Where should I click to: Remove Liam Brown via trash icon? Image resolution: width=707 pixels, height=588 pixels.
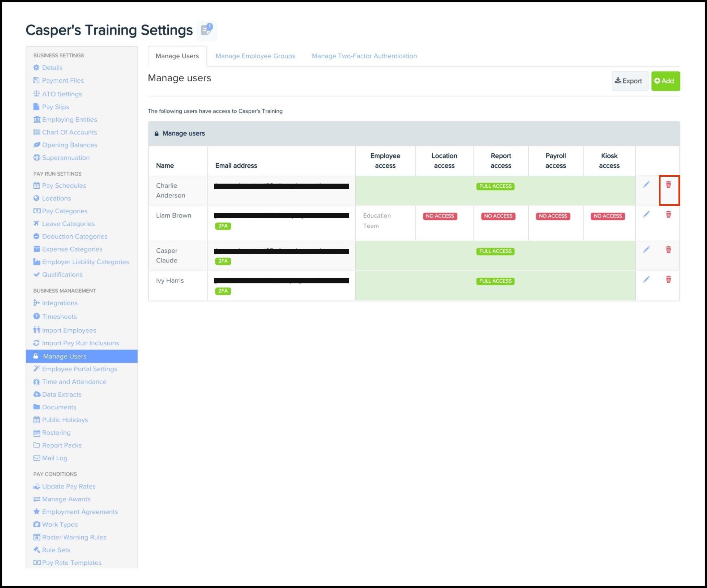[x=668, y=215]
